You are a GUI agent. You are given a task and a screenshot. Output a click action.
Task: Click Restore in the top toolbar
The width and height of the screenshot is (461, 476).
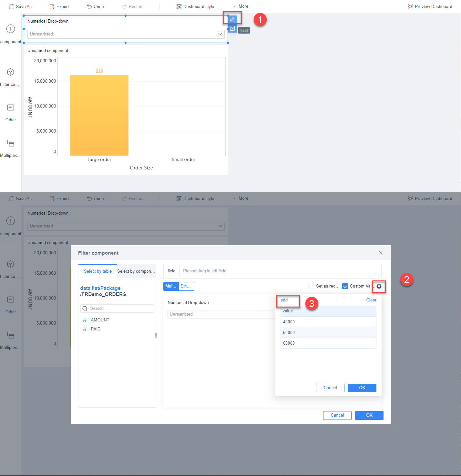133,6
